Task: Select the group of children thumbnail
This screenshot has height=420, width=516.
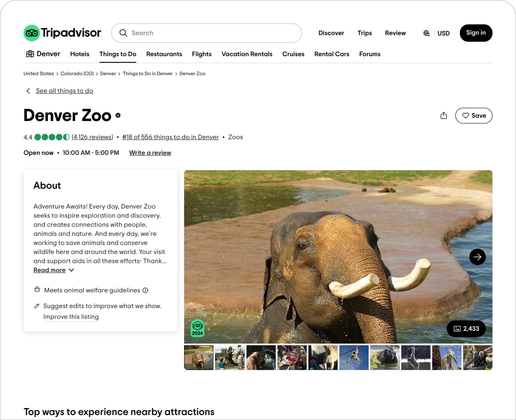Action: point(292,358)
